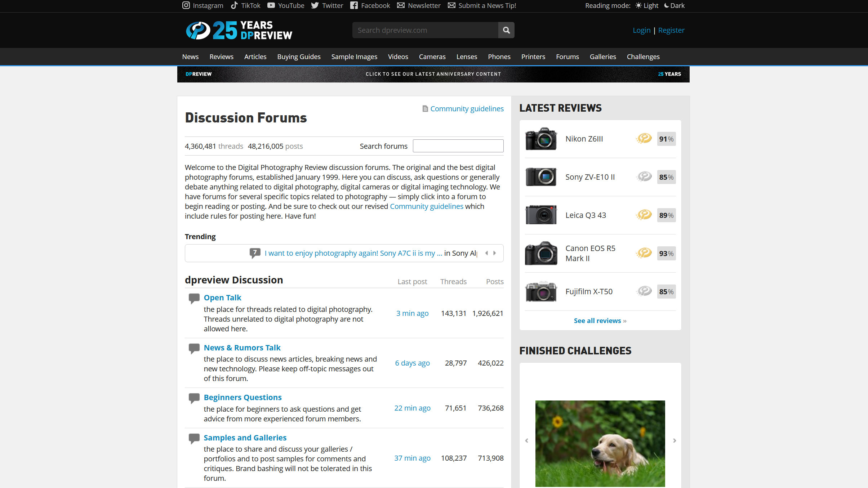Open the TikTok social icon link
Screen dimensions: 868x488
(234, 5)
